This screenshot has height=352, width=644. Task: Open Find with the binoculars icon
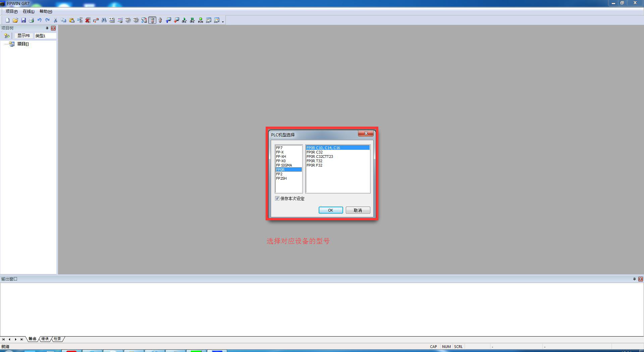104,20
